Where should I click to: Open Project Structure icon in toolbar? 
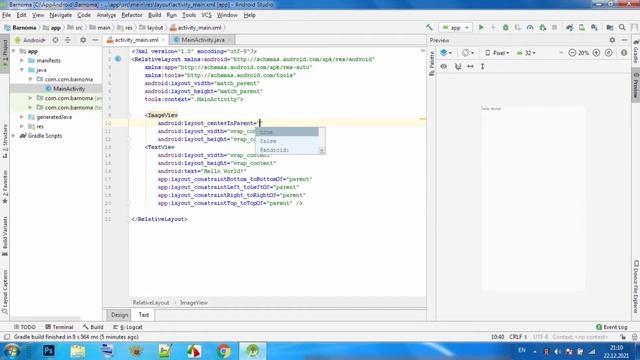click(x=610, y=27)
